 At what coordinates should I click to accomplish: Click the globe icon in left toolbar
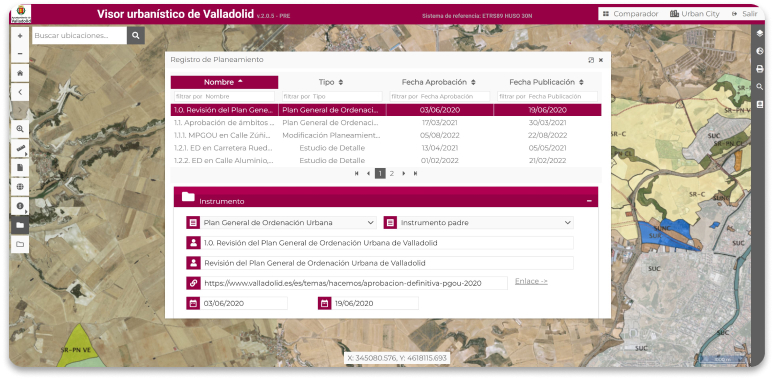point(20,187)
